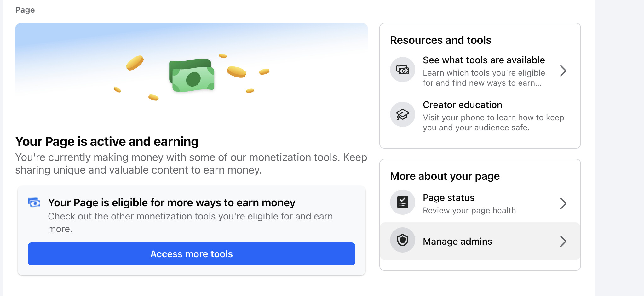Click the money tools icon in Resources

coord(402,70)
